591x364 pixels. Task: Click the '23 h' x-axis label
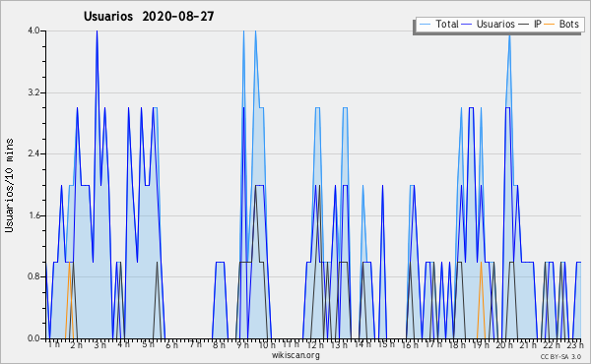575,344
